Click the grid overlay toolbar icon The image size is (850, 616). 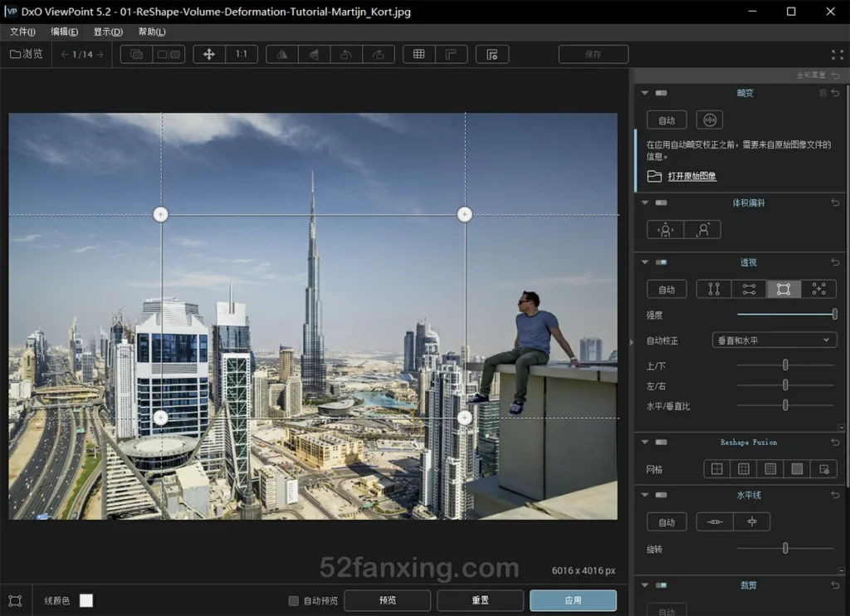tap(418, 53)
